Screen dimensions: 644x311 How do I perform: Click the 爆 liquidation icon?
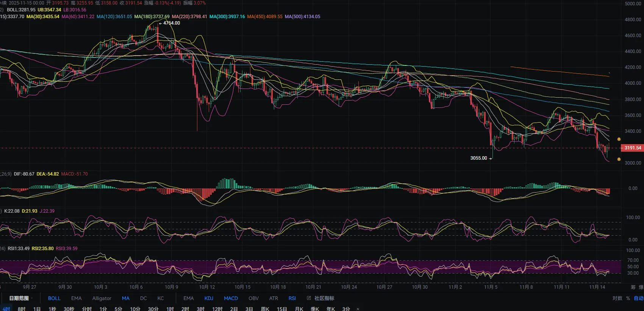(x=641, y=287)
